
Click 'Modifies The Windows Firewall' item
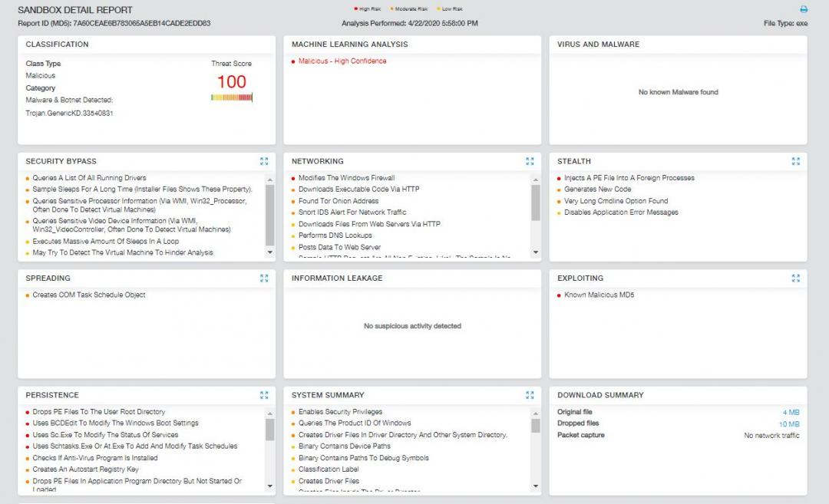coord(346,178)
